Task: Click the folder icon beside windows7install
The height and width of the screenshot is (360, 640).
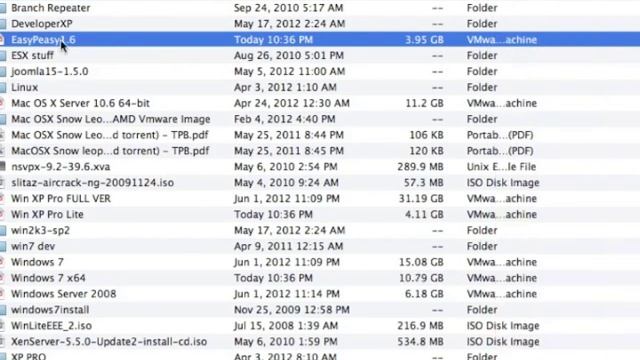Action: click(3, 310)
